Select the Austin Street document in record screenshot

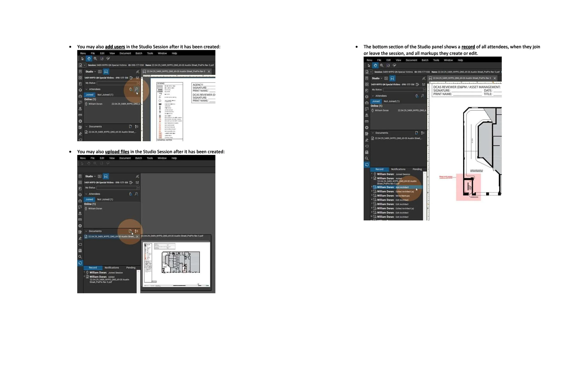tap(398, 138)
